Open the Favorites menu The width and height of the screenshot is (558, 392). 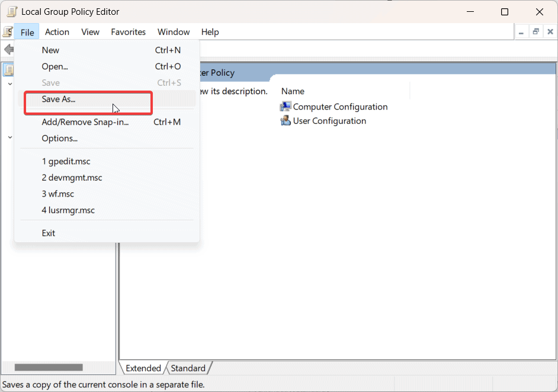128,32
